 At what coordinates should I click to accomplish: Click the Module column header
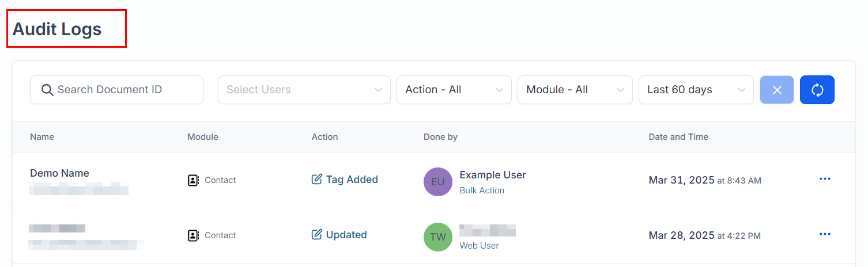(x=203, y=137)
